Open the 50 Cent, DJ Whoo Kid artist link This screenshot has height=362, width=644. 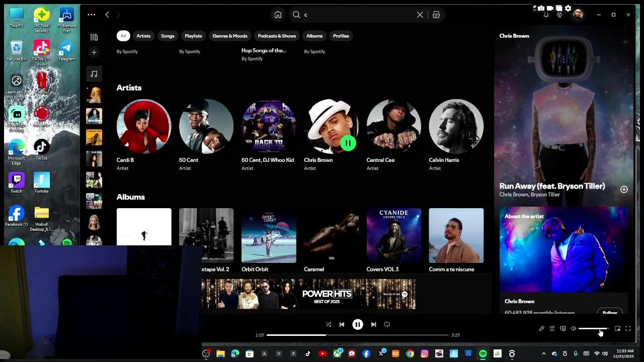pos(268,160)
